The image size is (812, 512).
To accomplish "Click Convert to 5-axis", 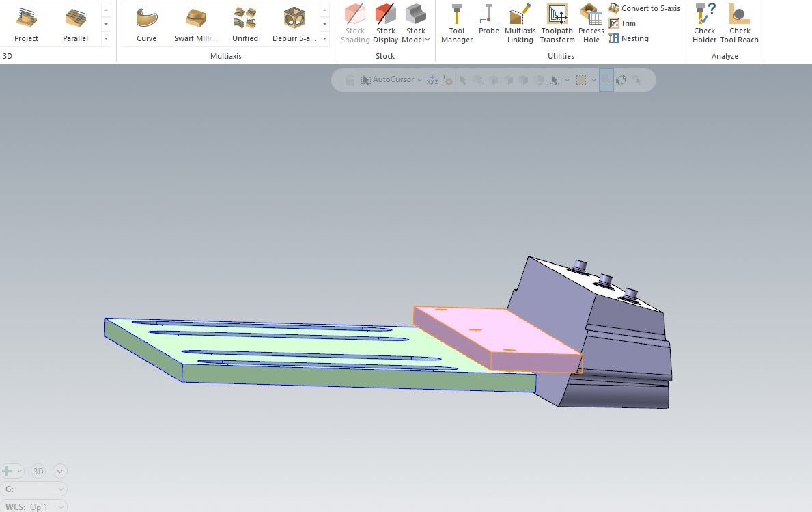I will (x=644, y=8).
